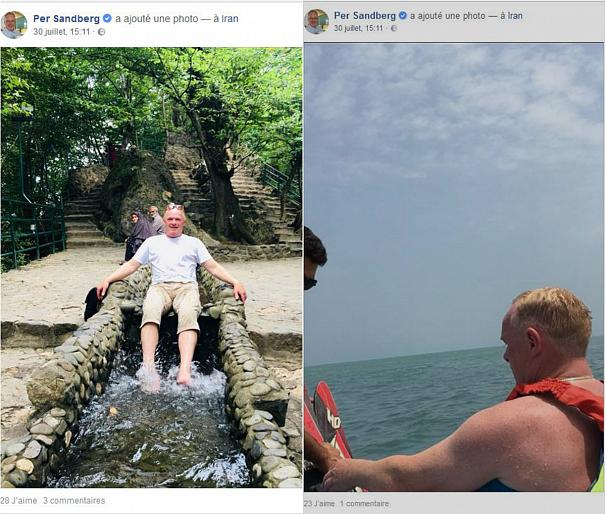This screenshot has width=606, height=514.
Task: Open the "23 J'aime" likes list
Action: tap(320, 504)
